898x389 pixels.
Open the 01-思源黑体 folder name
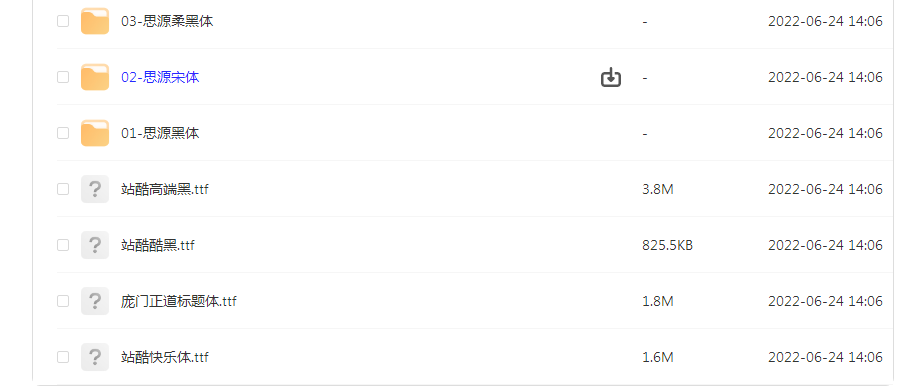160,133
